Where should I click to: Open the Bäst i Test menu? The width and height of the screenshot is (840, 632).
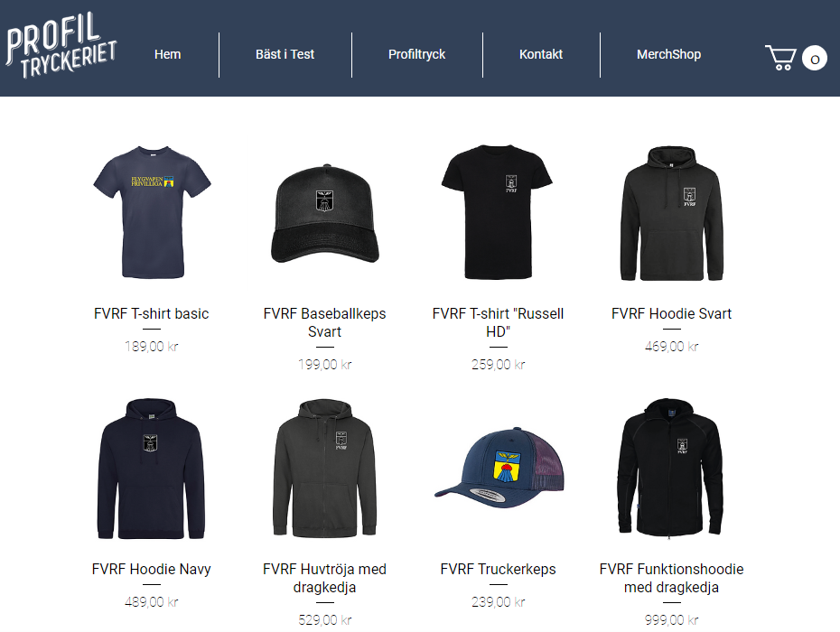[x=285, y=54]
